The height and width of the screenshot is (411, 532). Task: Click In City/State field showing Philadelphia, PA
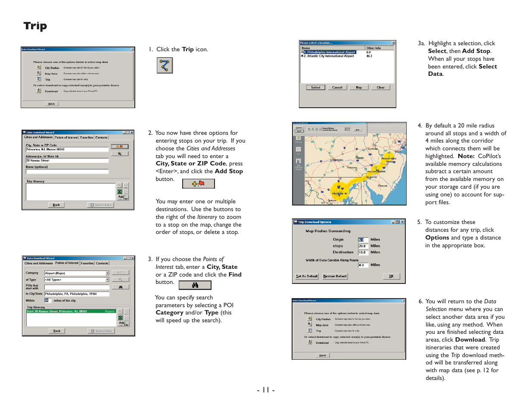[77, 294]
